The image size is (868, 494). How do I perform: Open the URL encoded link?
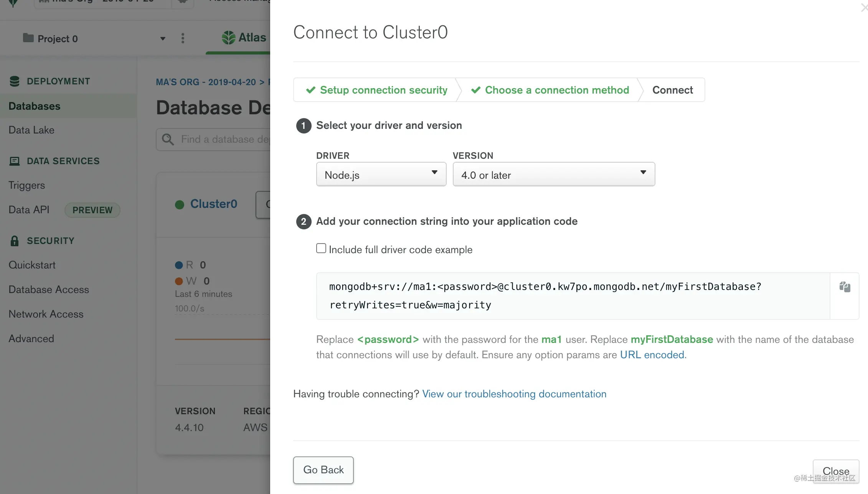click(x=652, y=355)
